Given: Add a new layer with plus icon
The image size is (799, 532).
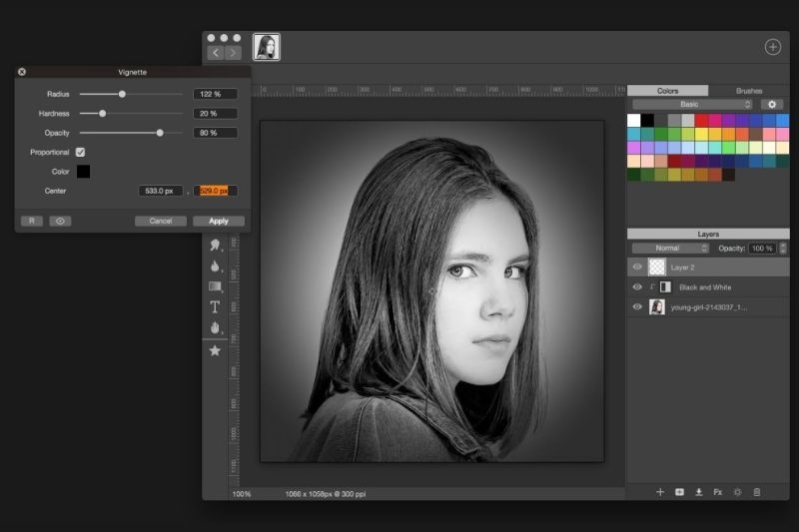Looking at the screenshot, I should (660, 492).
